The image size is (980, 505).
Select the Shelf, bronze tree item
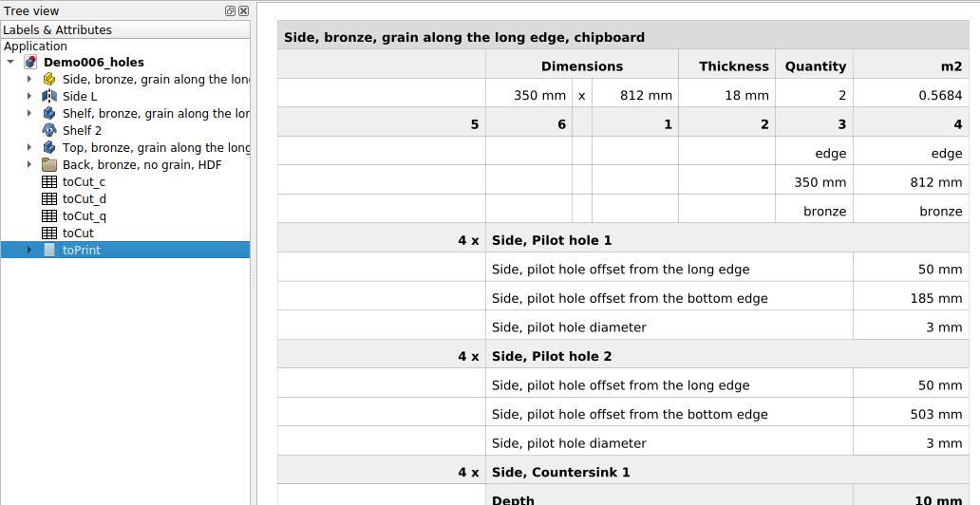[x=156, y=114]
